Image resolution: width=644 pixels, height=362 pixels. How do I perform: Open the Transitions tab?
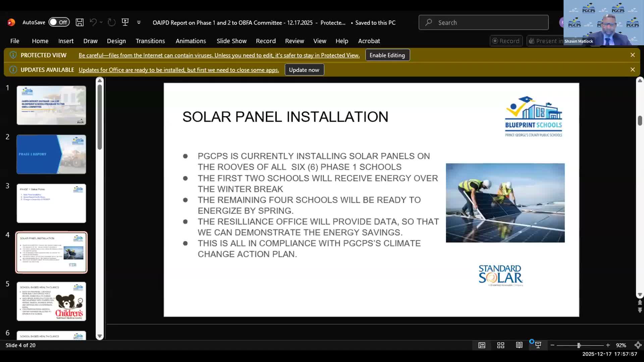pos(150,41)
